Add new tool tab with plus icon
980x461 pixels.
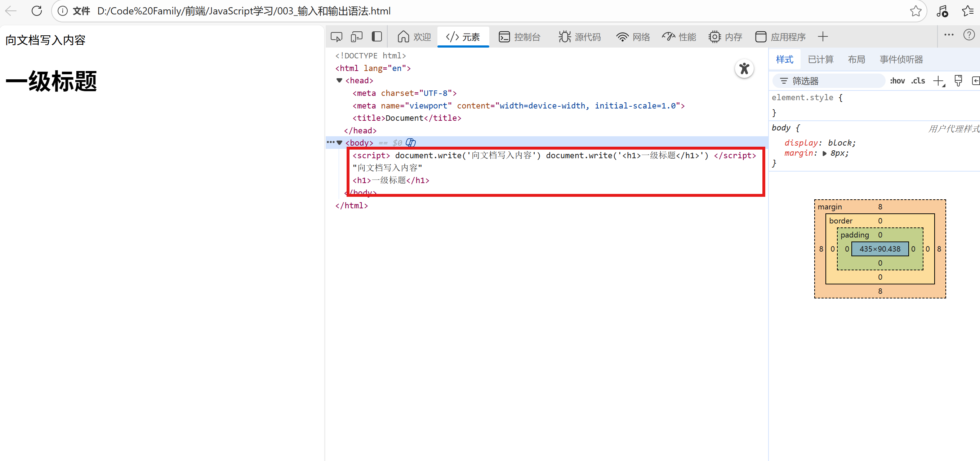point(823,37)
